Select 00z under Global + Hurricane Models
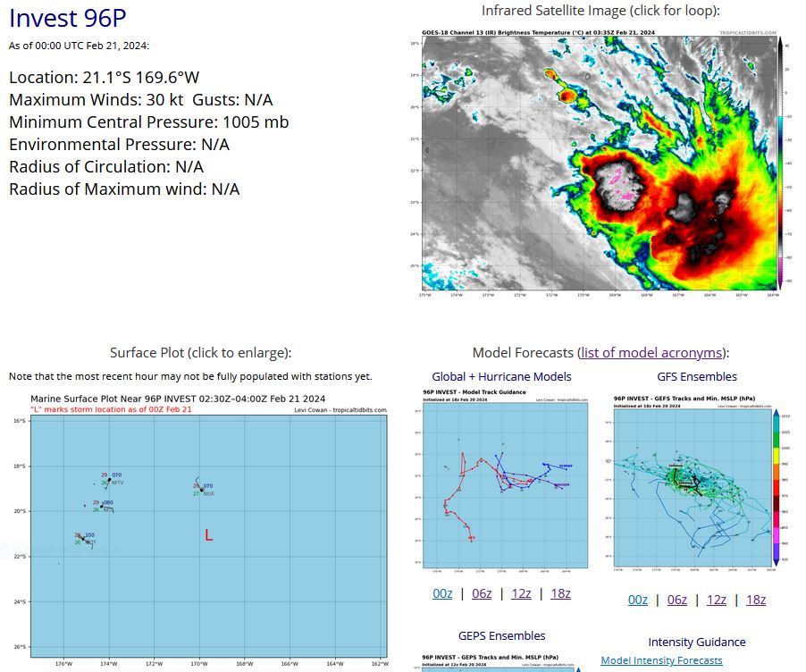 [442, 593]
